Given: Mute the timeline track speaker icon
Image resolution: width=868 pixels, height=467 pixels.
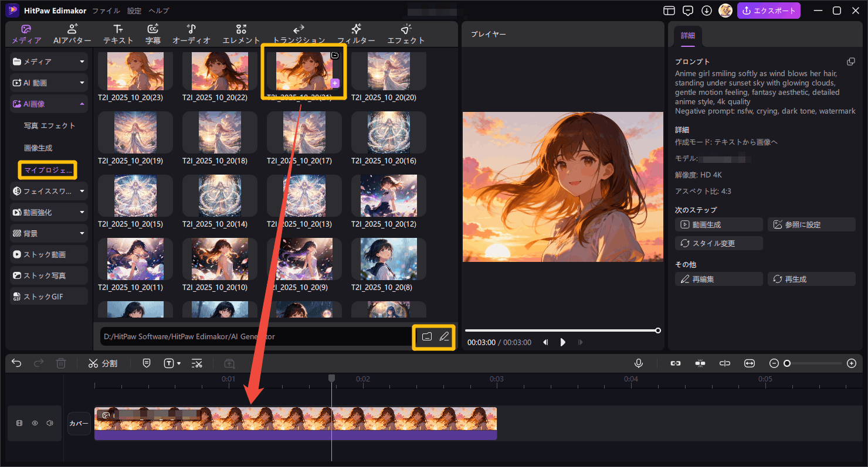Looking at the screenshot, I should click(x=50, y=423).
